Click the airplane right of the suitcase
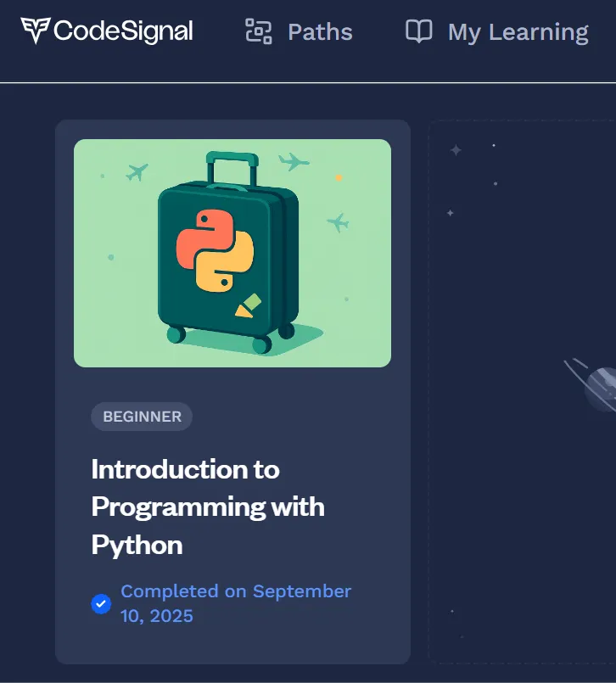The height and width of the screenshot is (683, 616). click(338, 222)
